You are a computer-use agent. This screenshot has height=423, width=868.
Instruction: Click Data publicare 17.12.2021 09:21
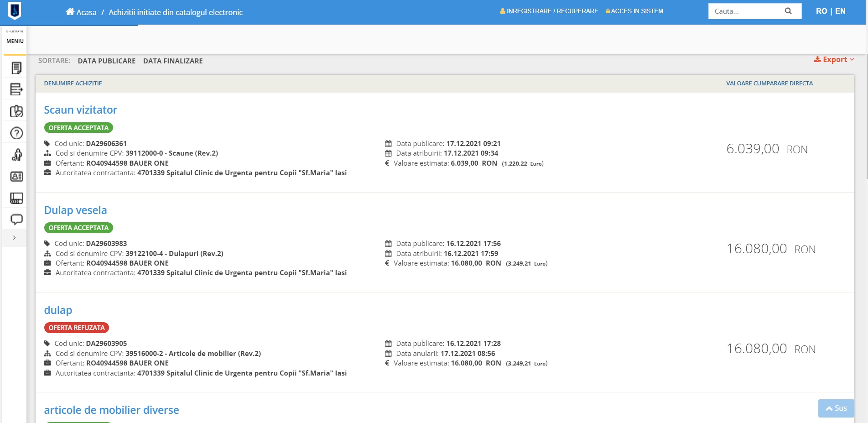pyautogui.click(x=448, y=143)
